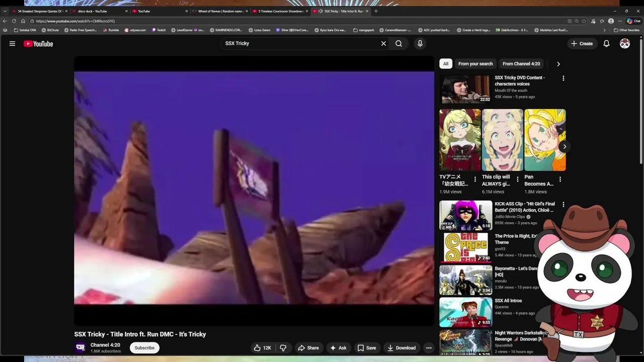The width and height of the screenshot is (644, 362).
Task: Open more actions ellipsis below the video
Action: click(x=429, y=348)
